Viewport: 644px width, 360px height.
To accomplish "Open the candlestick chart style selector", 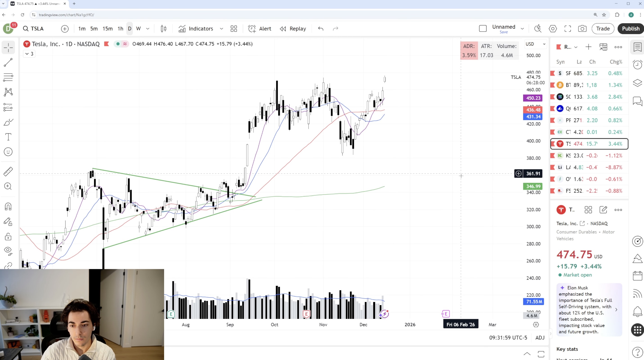I will tap(163, 29).
